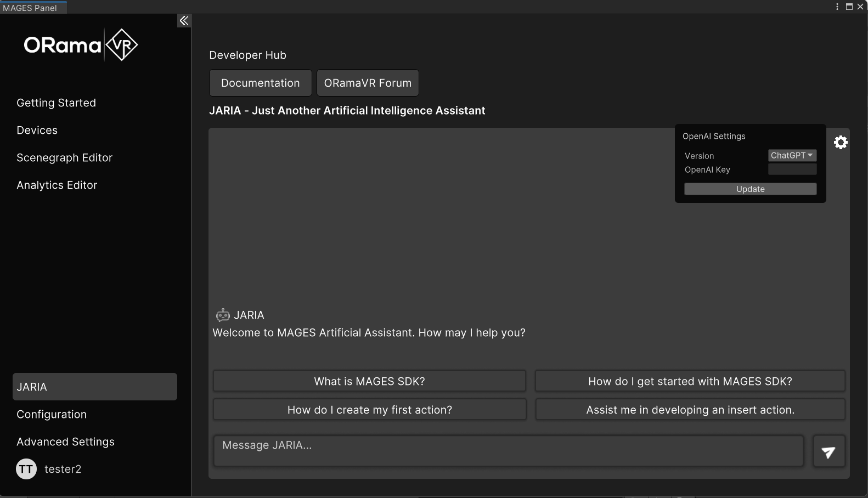Click the OpenAI Settings label
This screenshot has width=868, height=498.
[714, 136]
